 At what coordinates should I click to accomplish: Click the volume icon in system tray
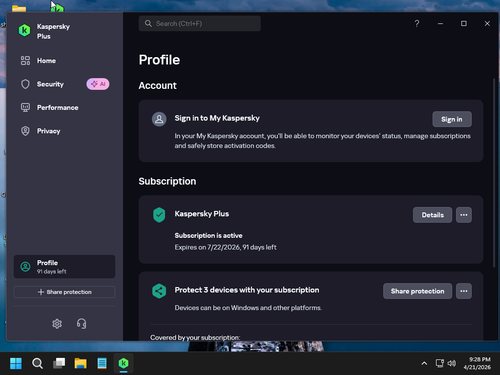(452, 363)
